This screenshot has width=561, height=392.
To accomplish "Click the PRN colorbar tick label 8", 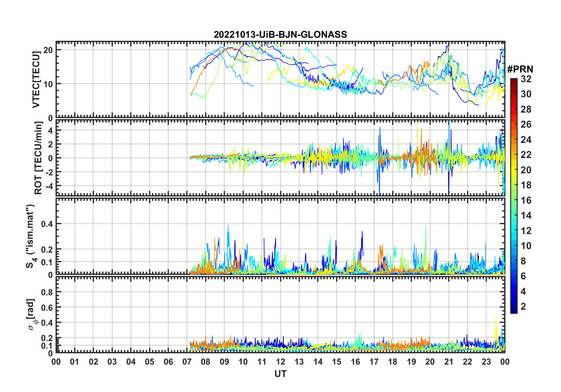I will click(x=523, y=261).
